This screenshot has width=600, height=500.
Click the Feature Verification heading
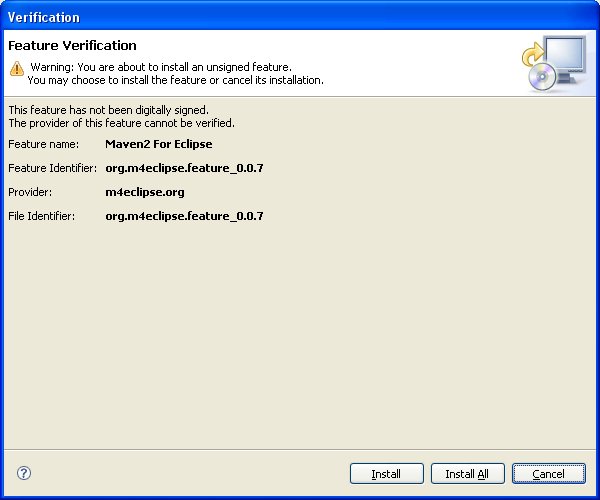tap(72, 46)
